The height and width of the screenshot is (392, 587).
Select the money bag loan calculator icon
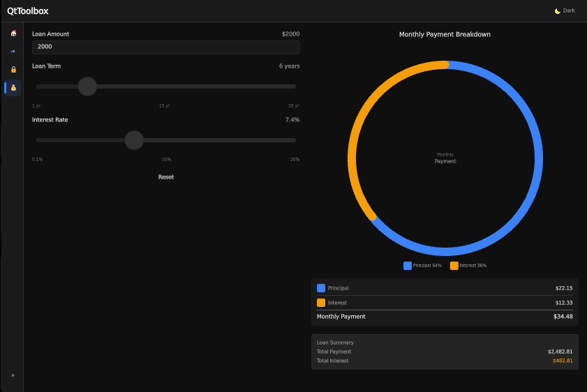13,88
